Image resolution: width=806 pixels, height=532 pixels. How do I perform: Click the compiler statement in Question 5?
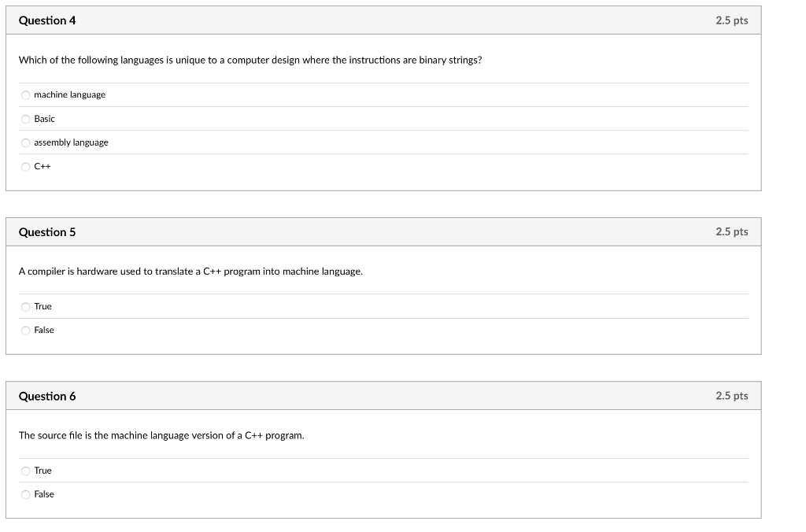tap(190, 271)
